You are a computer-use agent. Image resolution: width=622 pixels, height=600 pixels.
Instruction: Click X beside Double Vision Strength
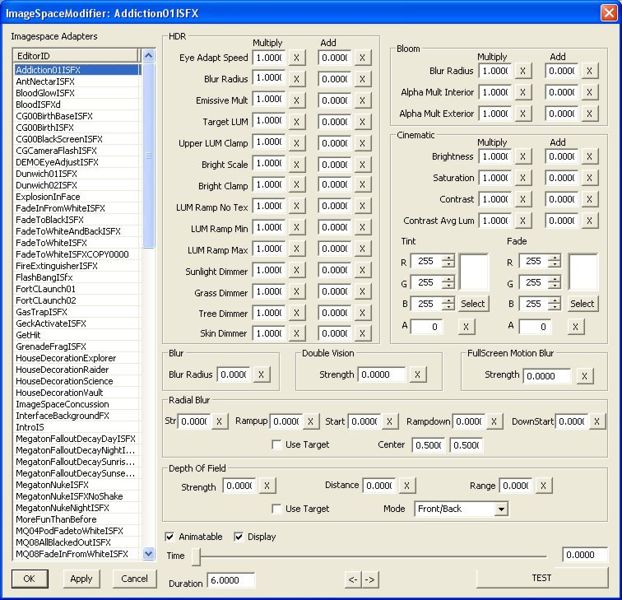click(x=417, y=375)
